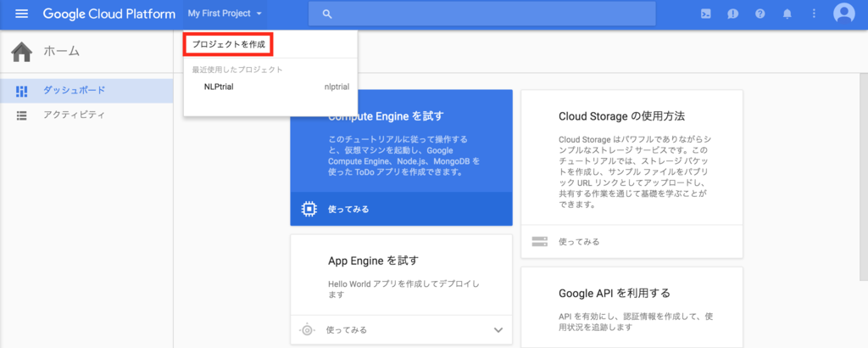Image resolution: width=868 pixels, height=348 pixels.
Task: Click 使ってみる on Compute Engine card
Action: [x=348, y=209]
